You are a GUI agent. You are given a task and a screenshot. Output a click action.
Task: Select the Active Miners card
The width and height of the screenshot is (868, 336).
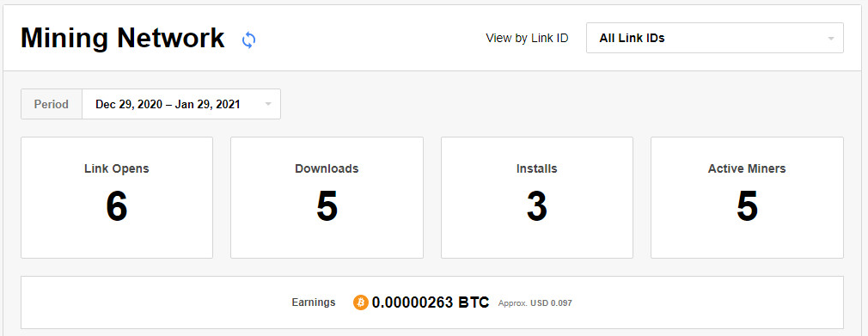click(x=747, y=198)
